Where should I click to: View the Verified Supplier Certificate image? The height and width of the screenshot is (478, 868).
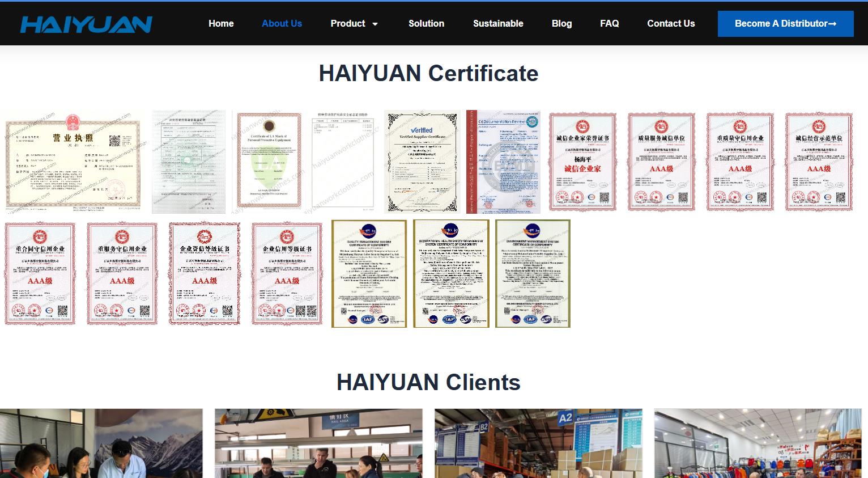pos(422,162)
